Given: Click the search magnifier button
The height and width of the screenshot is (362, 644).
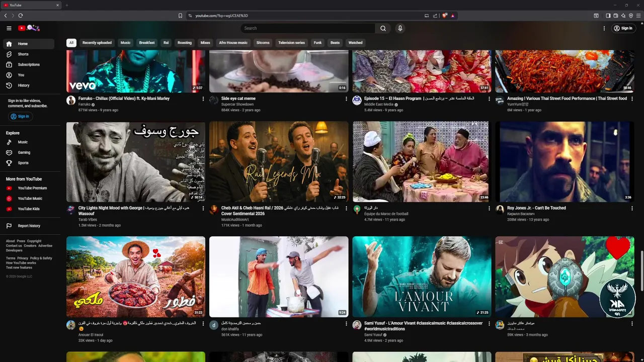Looking at the screenshot, I should [x=383, y=28].
